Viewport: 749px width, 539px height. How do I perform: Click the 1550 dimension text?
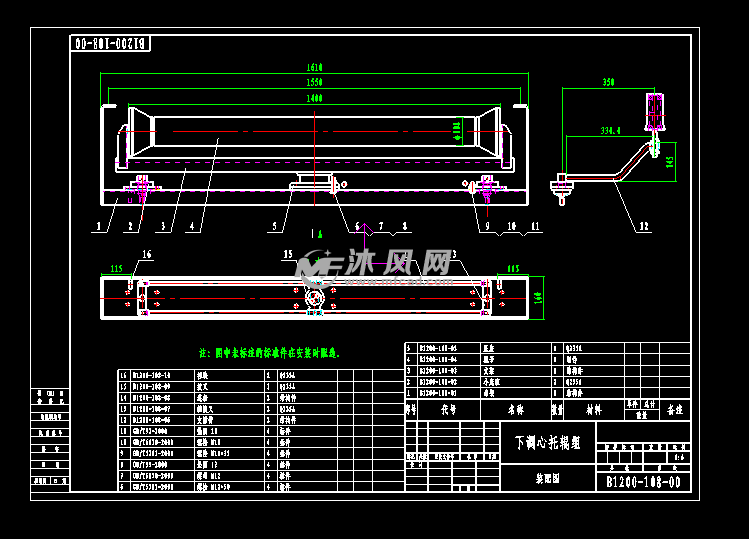[314, 83]
